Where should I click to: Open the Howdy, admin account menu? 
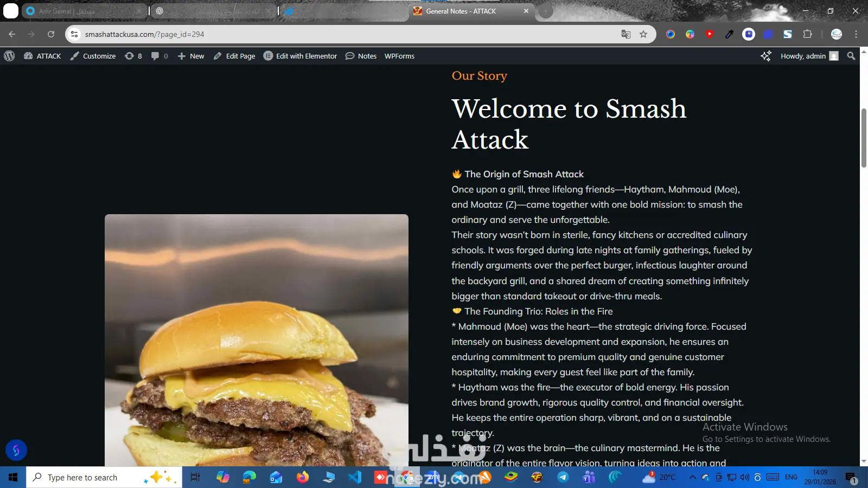(809, 56)
